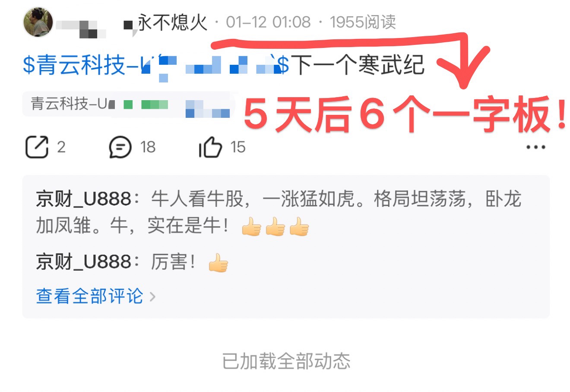The height and width of the screenshot is (392, 570).
Task: Open the poster's avatar picture
Action: pyautogui.click(x=38, y=22)
